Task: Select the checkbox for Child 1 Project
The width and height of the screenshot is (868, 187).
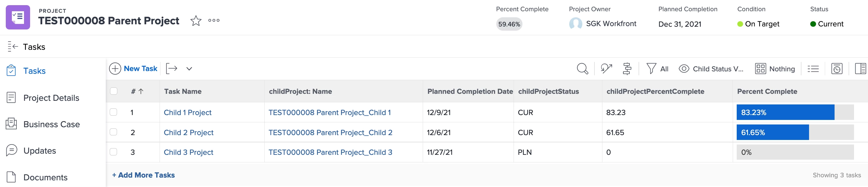Action: click(x=114, y=112)
